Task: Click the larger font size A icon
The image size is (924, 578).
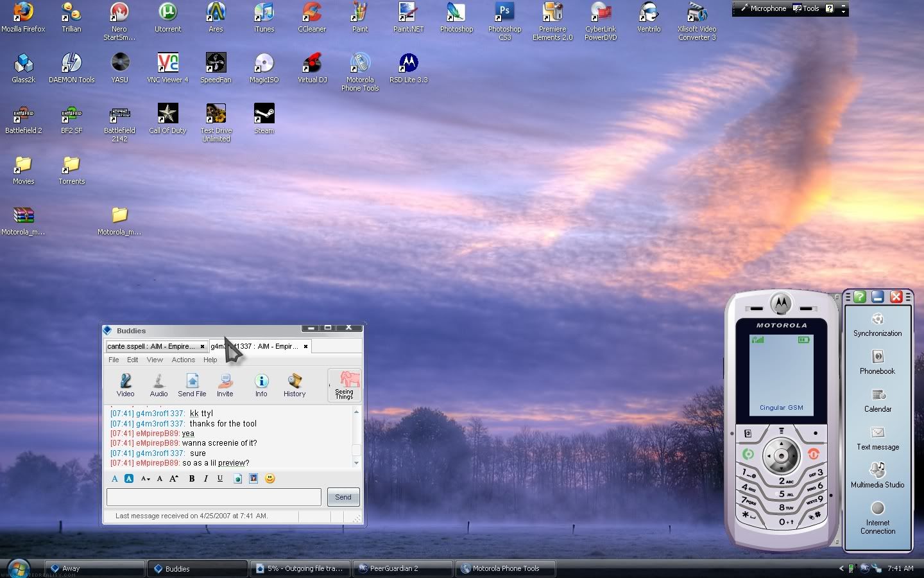Action: (x=173, y=478)
